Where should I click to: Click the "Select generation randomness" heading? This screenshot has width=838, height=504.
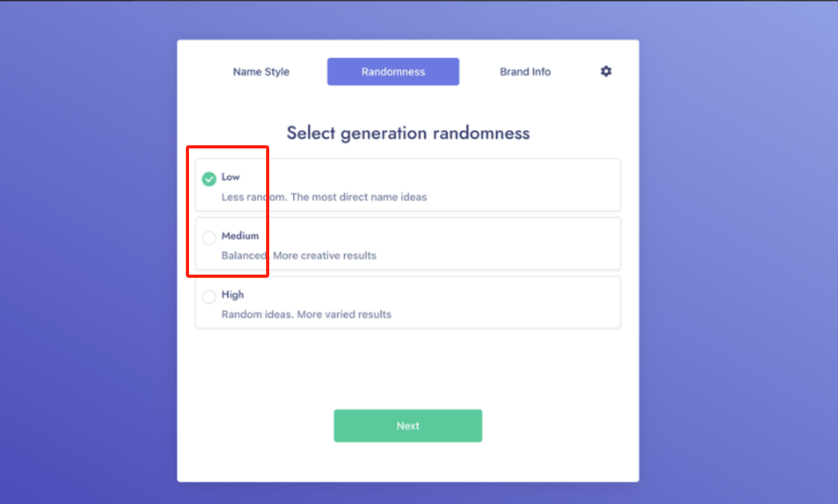point(407,133)
